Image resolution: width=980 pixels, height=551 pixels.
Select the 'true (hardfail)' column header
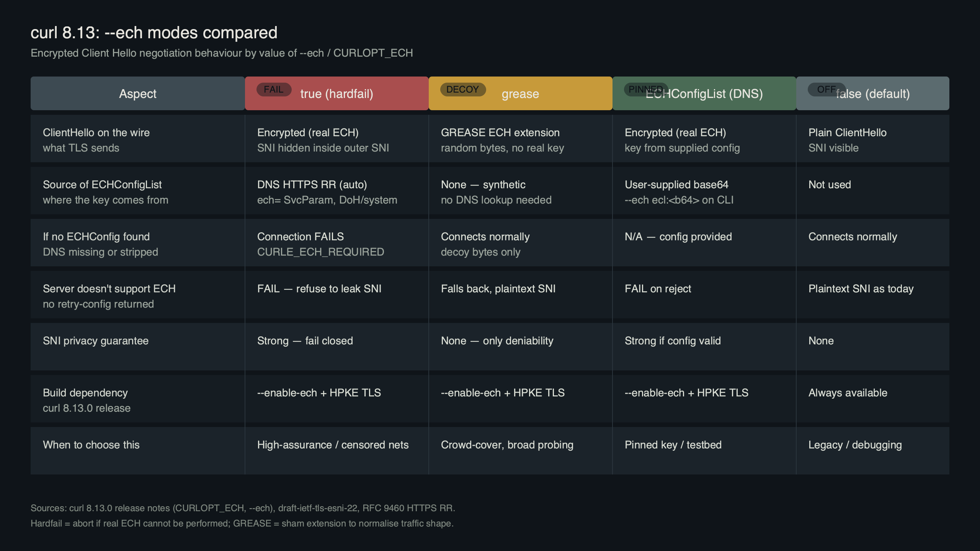[337, 93]
